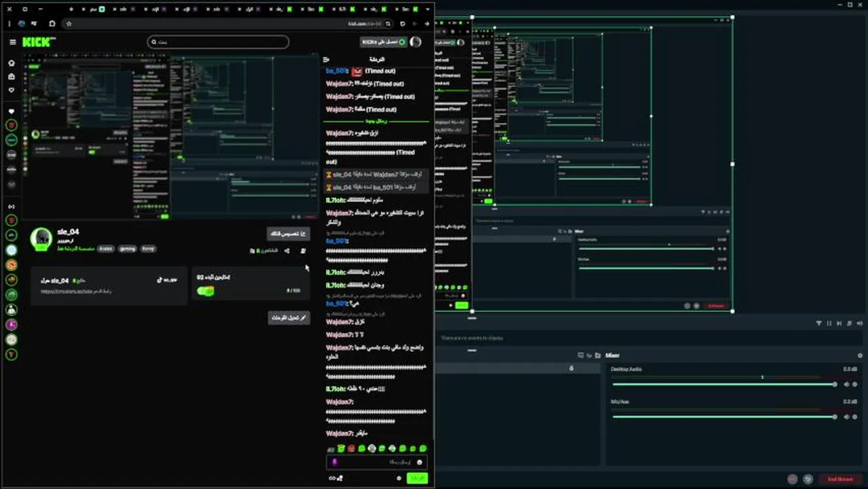Click the edit panels button with pencil

(x=289, y=317)
